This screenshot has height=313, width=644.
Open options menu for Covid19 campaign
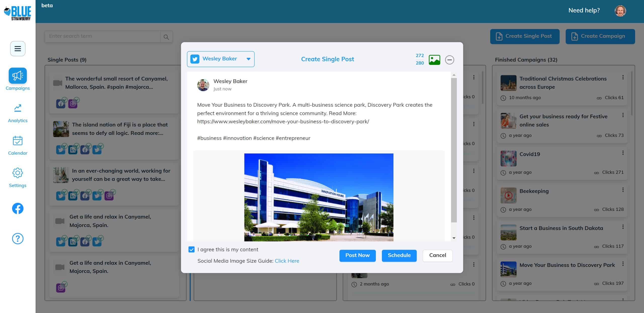coord(623,153)
